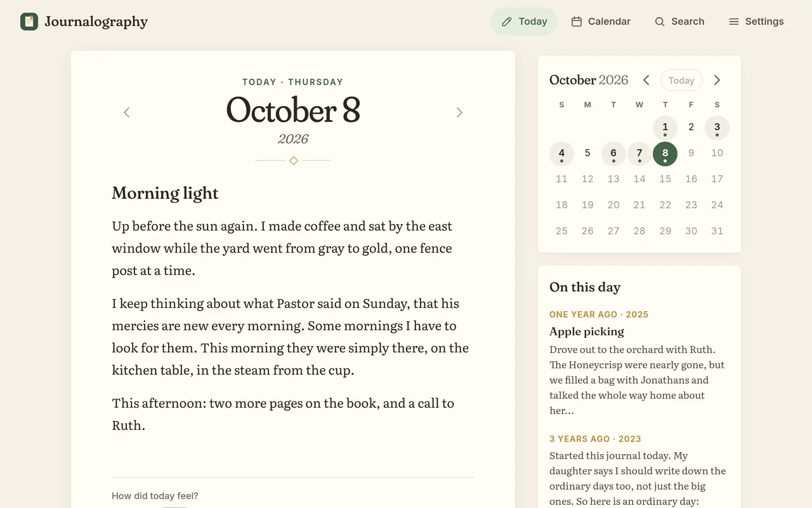Select October 15 in calendar
Image resolution: width=812 pixels, height=508 pixels.
pos(665,180)
